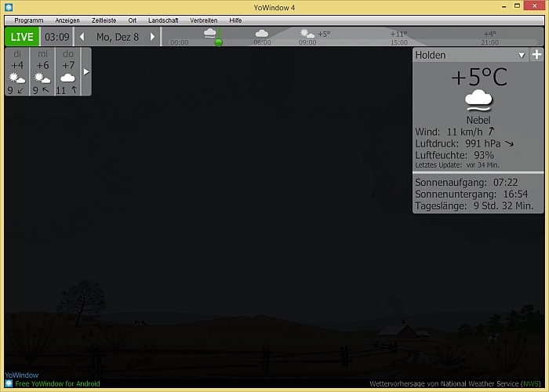Click YoWindow icon beside Android link
The width and height of the screenshot is (549, 392).
point(9,383)
